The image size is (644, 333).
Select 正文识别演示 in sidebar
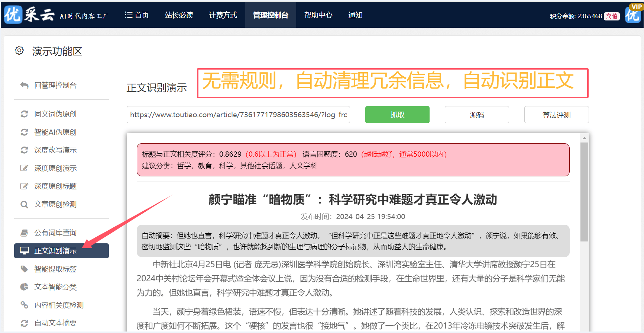click(61, 251)
